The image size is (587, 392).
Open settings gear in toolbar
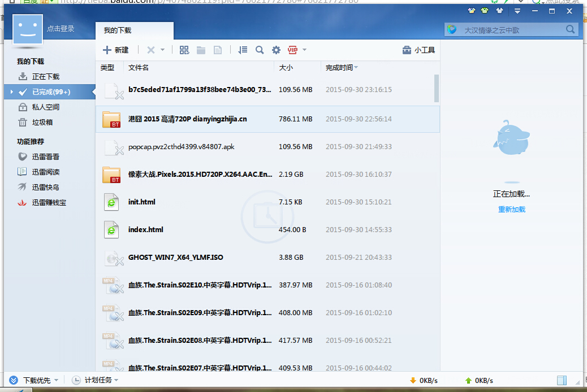pos(276,50)
